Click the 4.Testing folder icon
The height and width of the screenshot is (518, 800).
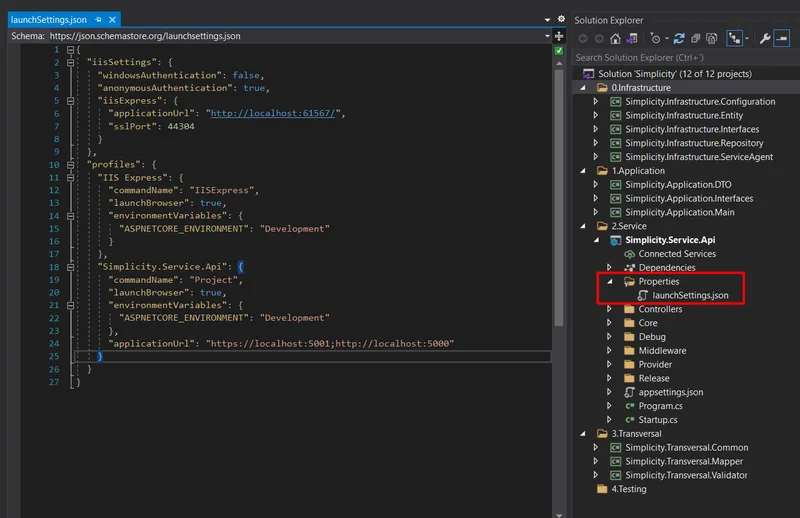[x=602, y=489]
